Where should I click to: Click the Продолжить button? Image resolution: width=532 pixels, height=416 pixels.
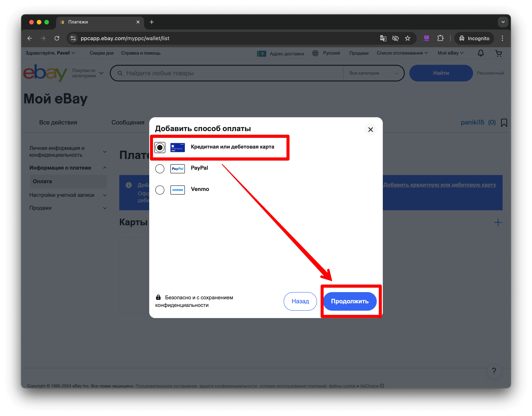350,301
